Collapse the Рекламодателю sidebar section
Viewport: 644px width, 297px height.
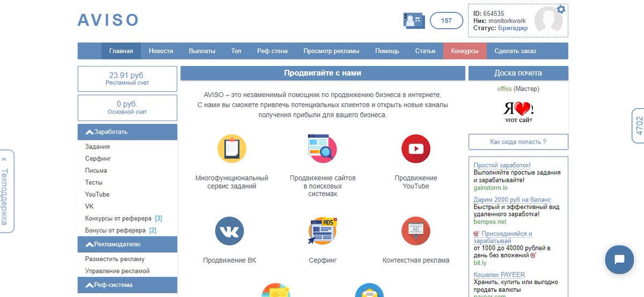click(x=127, y=244)
